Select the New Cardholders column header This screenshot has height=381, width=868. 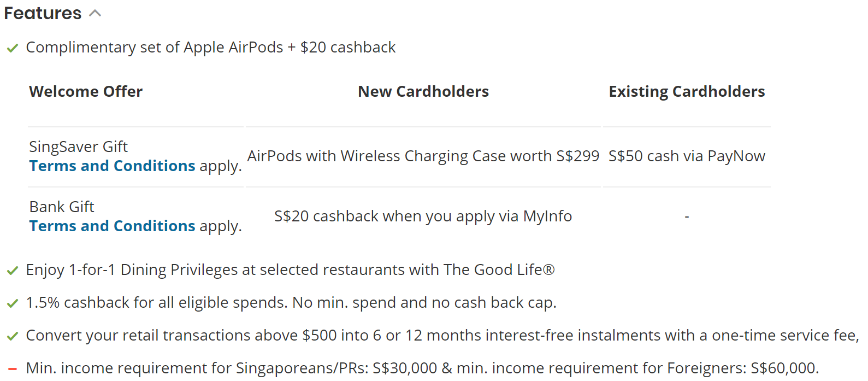(423, 91)
